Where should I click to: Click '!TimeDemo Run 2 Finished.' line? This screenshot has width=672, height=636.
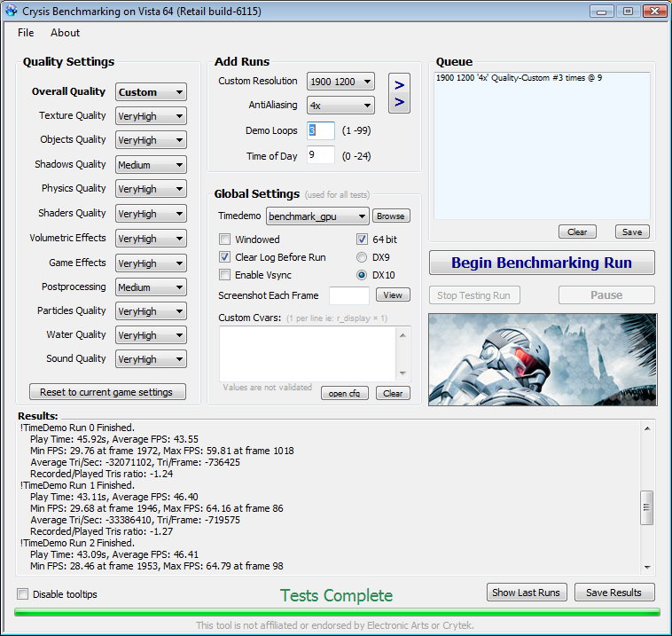pyautogui.click(x=77, y=543)
